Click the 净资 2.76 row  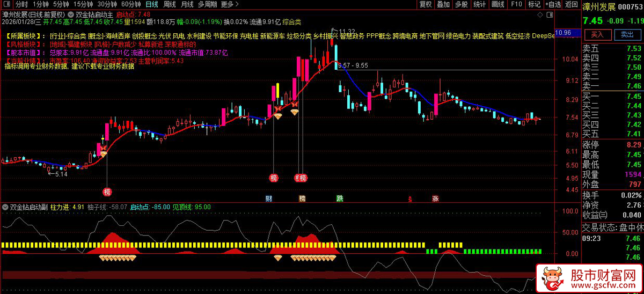612,205
